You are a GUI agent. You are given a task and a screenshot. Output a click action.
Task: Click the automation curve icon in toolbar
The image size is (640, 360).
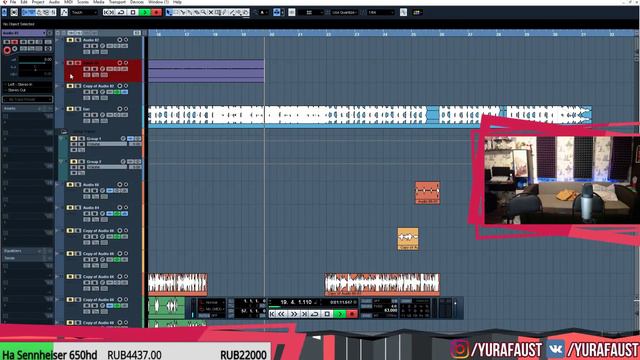pyautogui.click(x=64, y=13)
